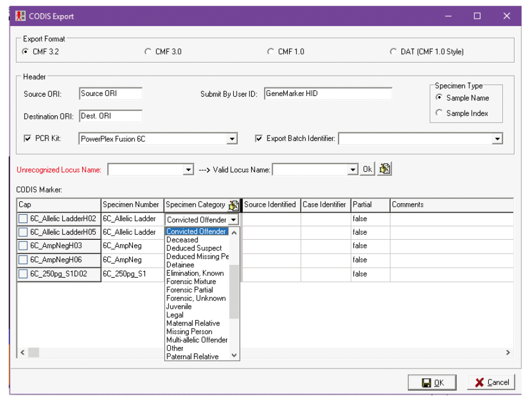This screenshot has height=404, width=532.
Task: Click the Comments column header
Action: pos(452,205)
